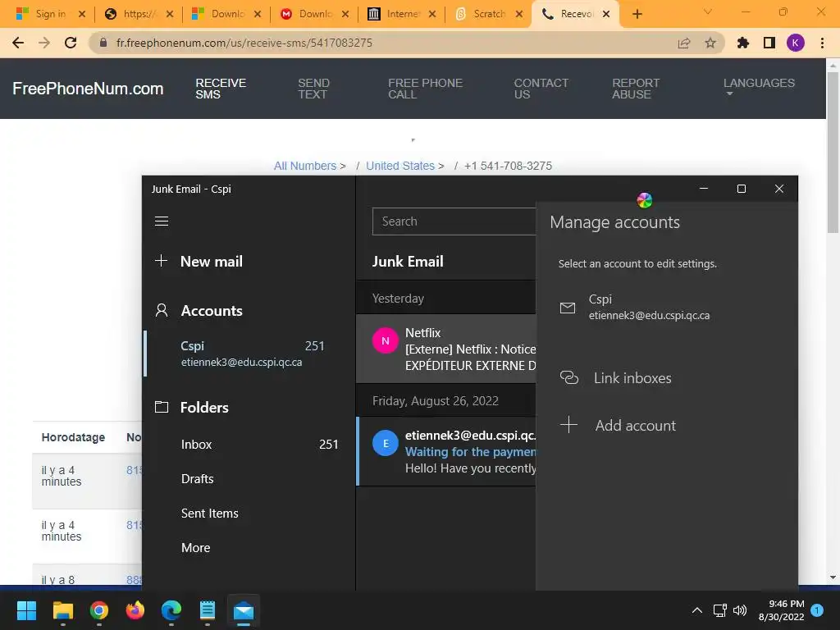Open File Explorer from taskbar

(x=62, y=610)
